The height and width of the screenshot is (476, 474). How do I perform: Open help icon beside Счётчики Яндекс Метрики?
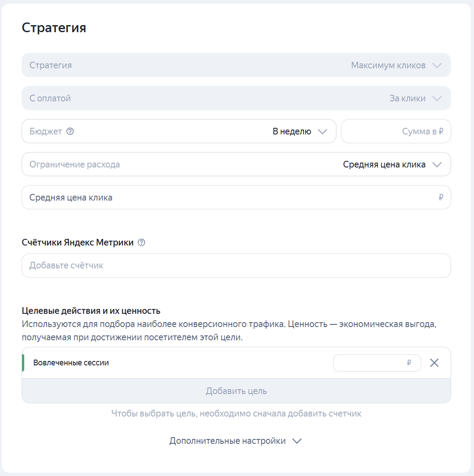pos(141,242)
